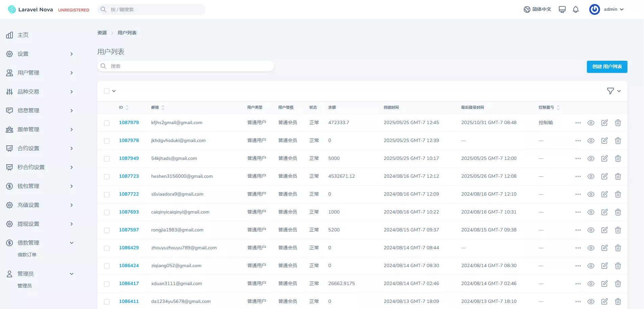Click the monitor theme icon in header

(x=562, y=9)
